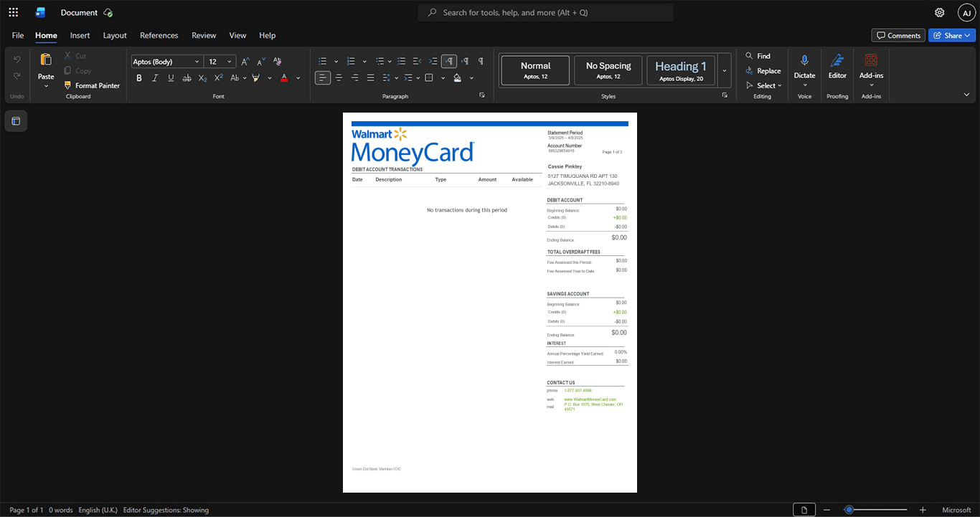The height and width of the screenshot is (517, 980).
Task: Increase font size with grow icon
Action: [x=245, y=62]
